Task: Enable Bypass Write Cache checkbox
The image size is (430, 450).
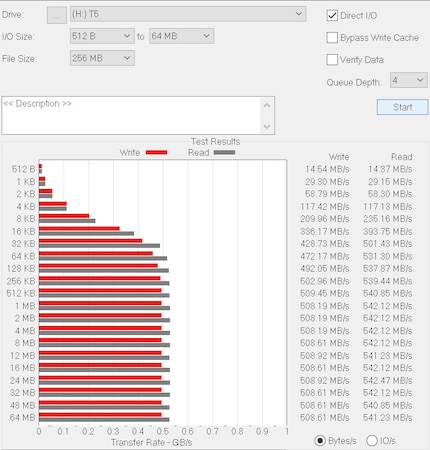Action: click(332, 38)
